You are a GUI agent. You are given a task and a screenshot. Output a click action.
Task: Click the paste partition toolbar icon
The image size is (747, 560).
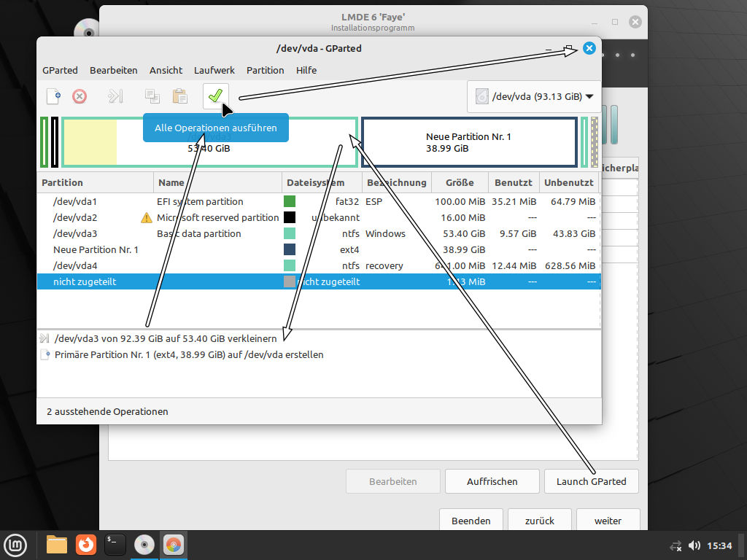179,96
